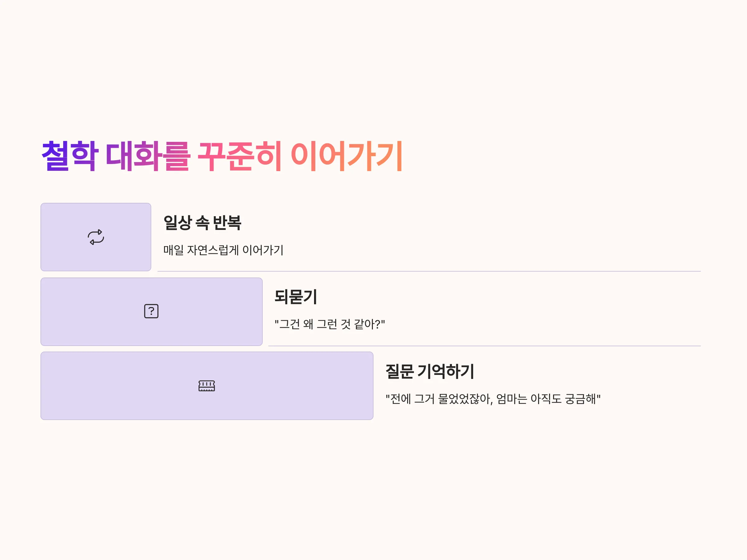The image size is (747, 560).
Task: Click the memory chip icon
Action: click(207, 386)
